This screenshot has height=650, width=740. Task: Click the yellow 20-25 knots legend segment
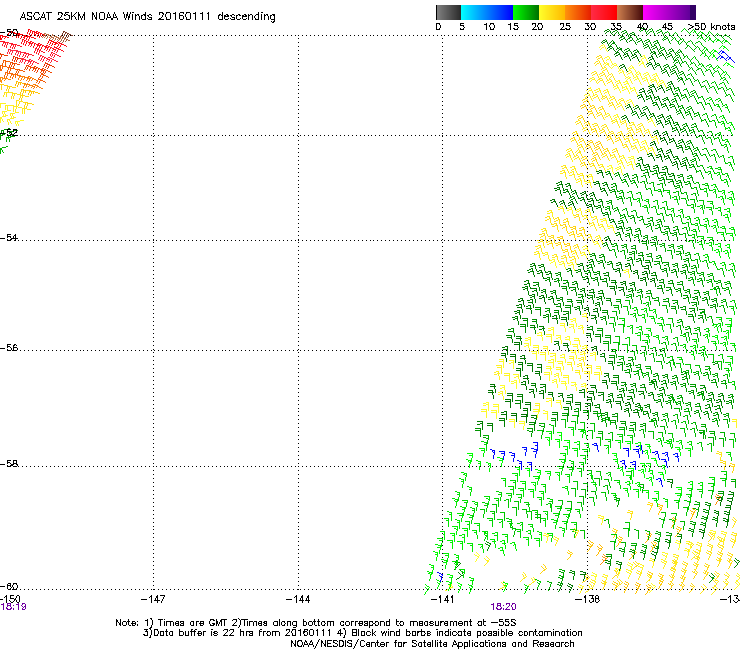click(x=552, y=12)
